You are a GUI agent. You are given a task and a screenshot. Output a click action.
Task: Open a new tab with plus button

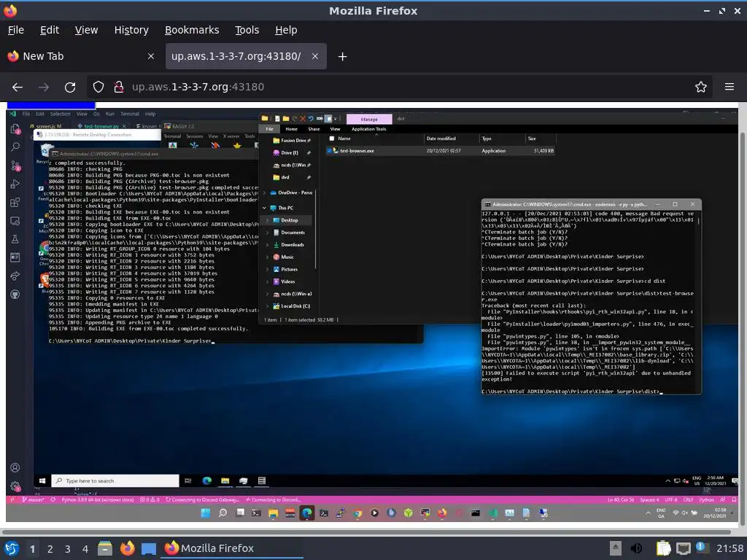click(x=342, y=57)
